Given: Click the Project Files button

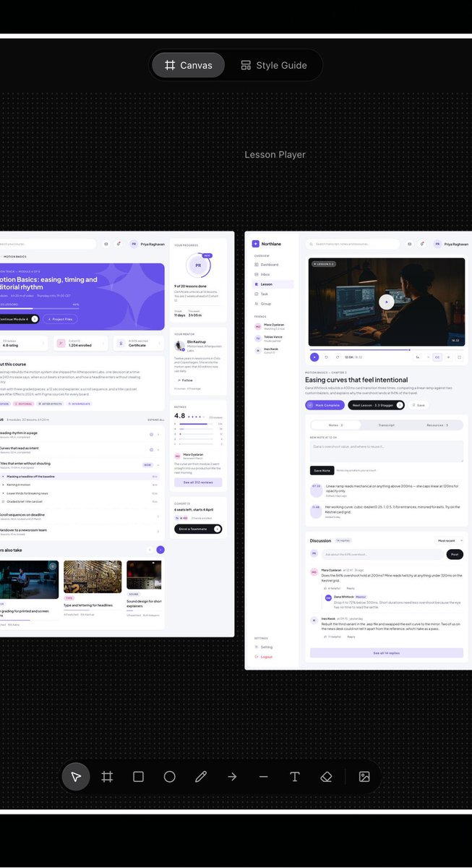Looking at the screenshot, I should click(60, 319).
